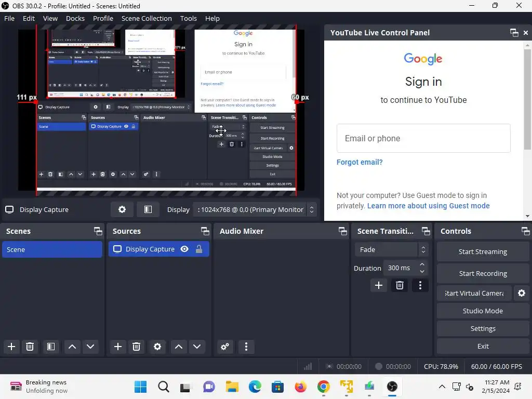
Task: Toggle Studio Mode
Action: pyautogui.click(x=483, y=311)
